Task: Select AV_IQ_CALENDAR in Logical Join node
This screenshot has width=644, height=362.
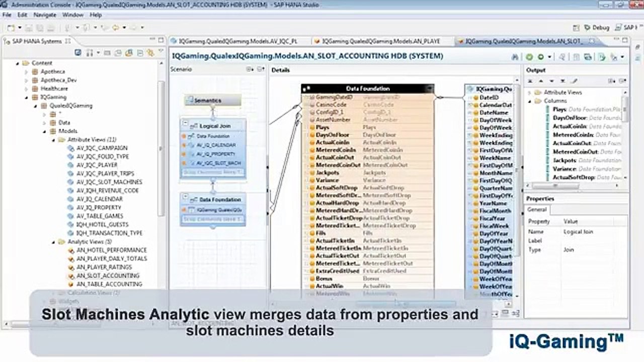Action: coord(216,145)
